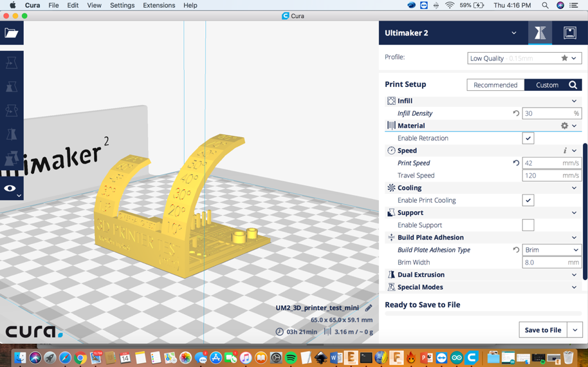Collapse the Speed section chevron
The width and height of the screenshot is (588, 367).
tap(574, 151)
